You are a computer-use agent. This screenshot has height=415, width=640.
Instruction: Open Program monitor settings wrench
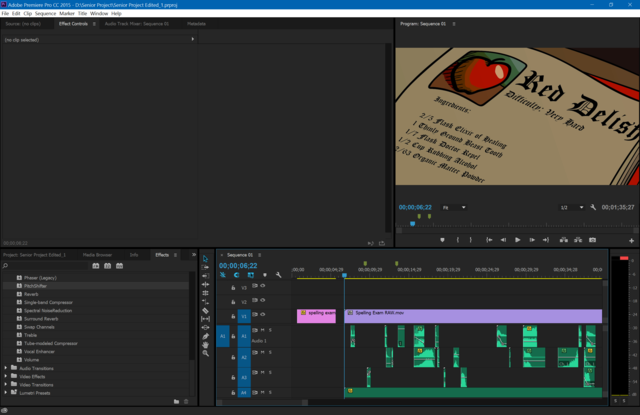(593, 207)
